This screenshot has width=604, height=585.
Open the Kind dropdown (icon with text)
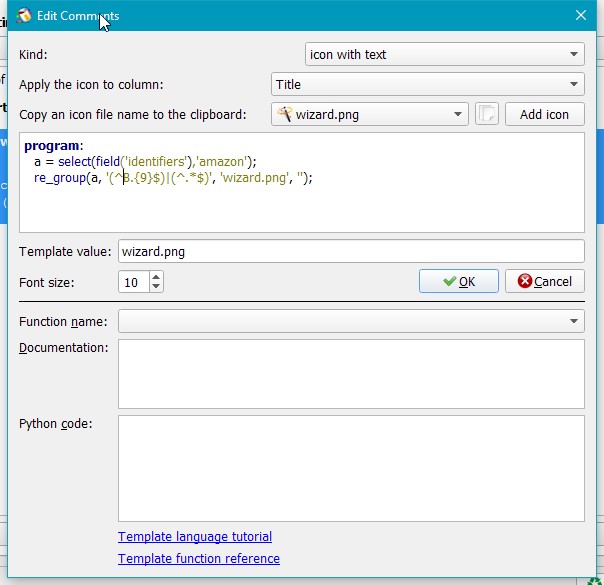[x=445, y=54]
